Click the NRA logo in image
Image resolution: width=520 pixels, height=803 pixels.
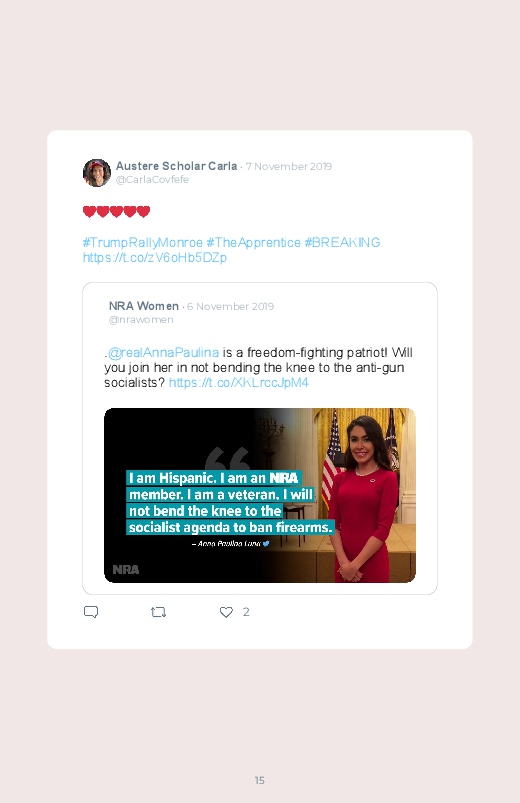[126, 569]
